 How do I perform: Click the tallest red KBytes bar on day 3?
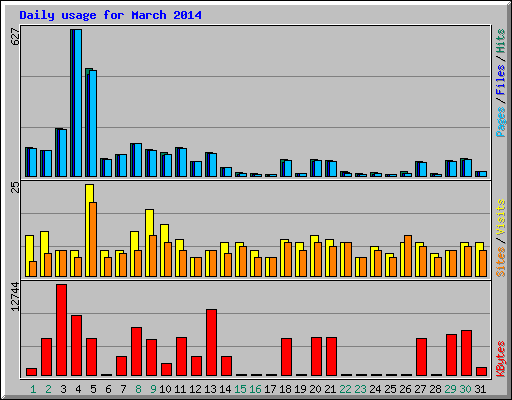coord(61,330)
